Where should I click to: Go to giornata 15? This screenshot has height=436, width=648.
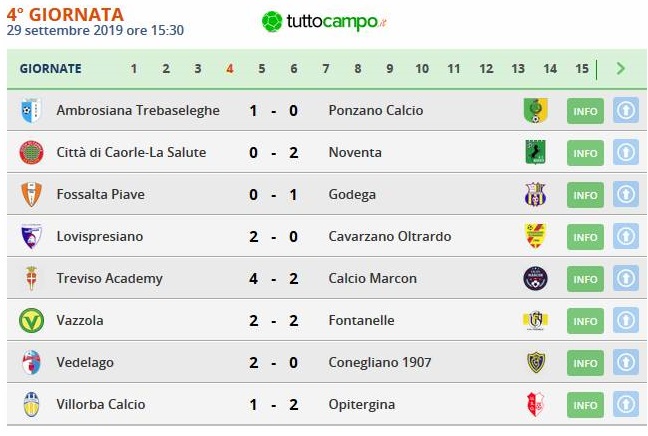pyautogui.click(x=582, y=69)
